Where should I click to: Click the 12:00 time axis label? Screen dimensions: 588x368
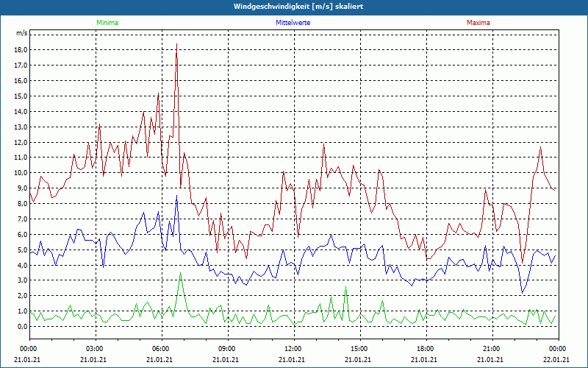point(293,349)
